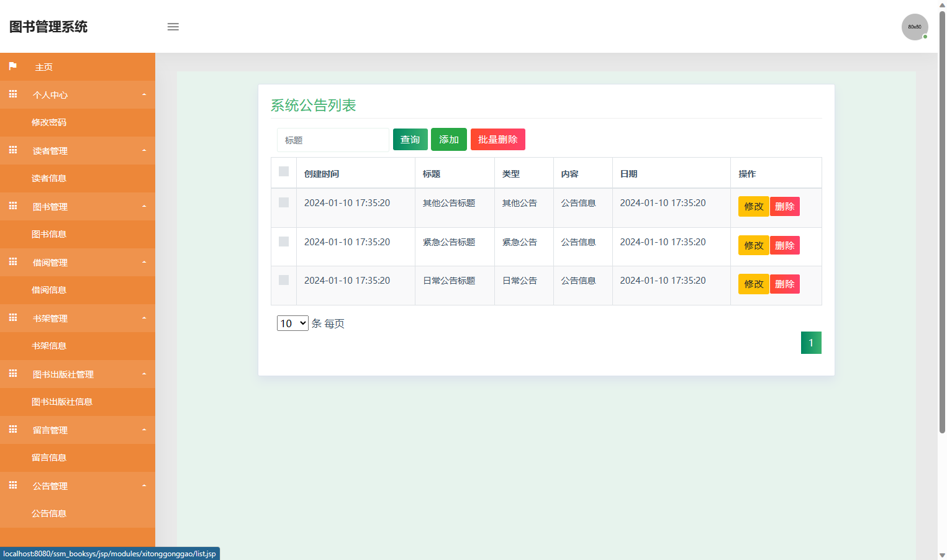Open the per-page count dropdown showing 10
The width and height of the screenshot is (947, 560).
[x=292, y=323]
